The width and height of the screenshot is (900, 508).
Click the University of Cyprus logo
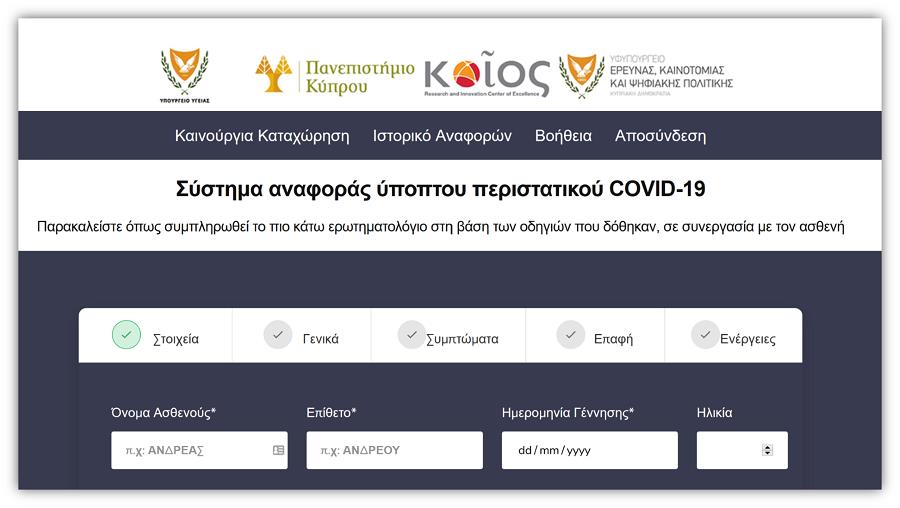pyautogui.click(x=334, y=75)
